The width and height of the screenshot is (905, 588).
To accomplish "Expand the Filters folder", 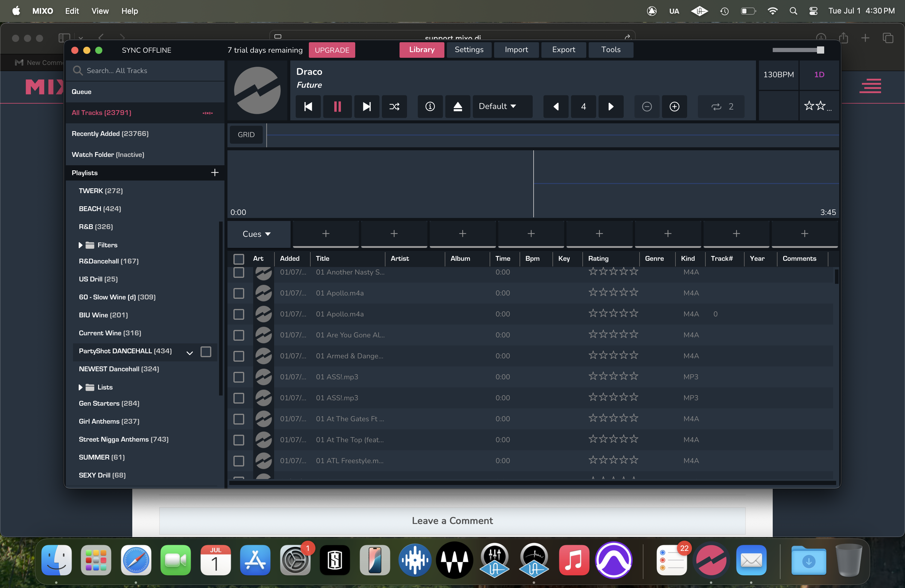I will [x=80, y=245].
